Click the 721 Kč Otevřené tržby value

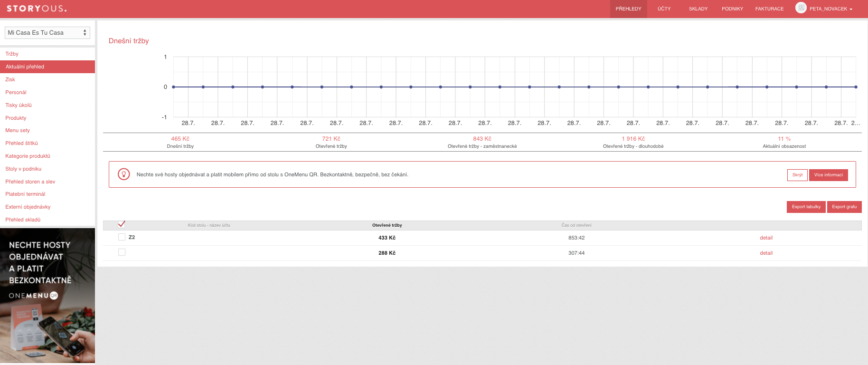pos(331,139)
